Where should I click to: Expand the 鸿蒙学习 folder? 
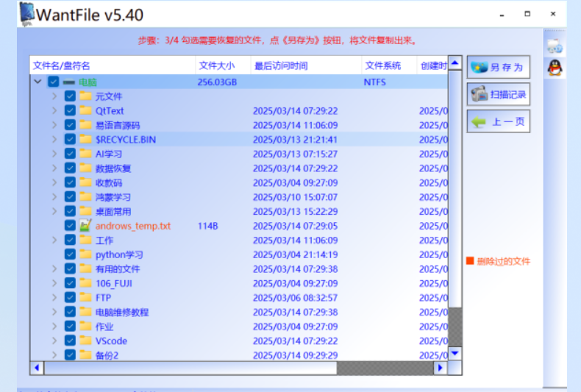54,197
